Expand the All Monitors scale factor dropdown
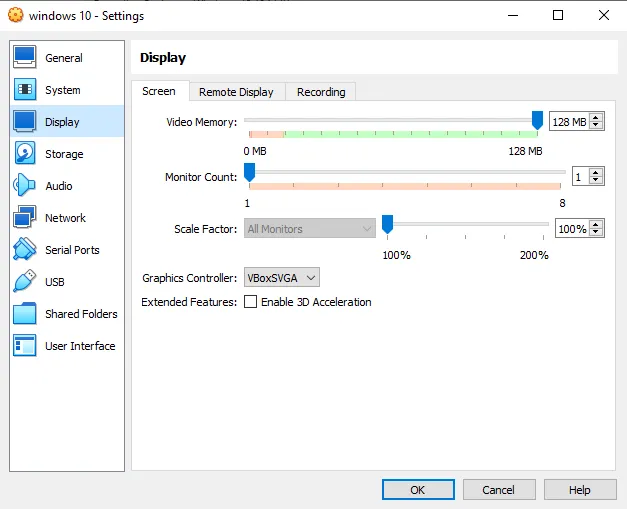 tap(310, 228)
